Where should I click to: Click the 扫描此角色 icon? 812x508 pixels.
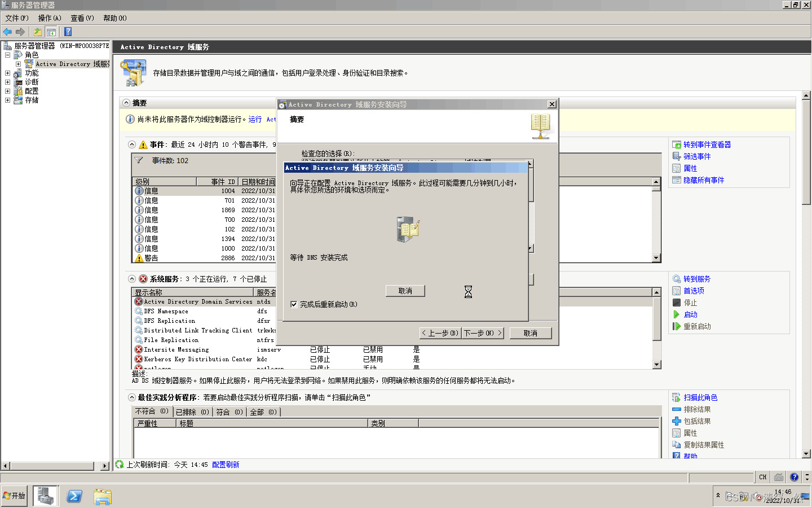[677, 397]
